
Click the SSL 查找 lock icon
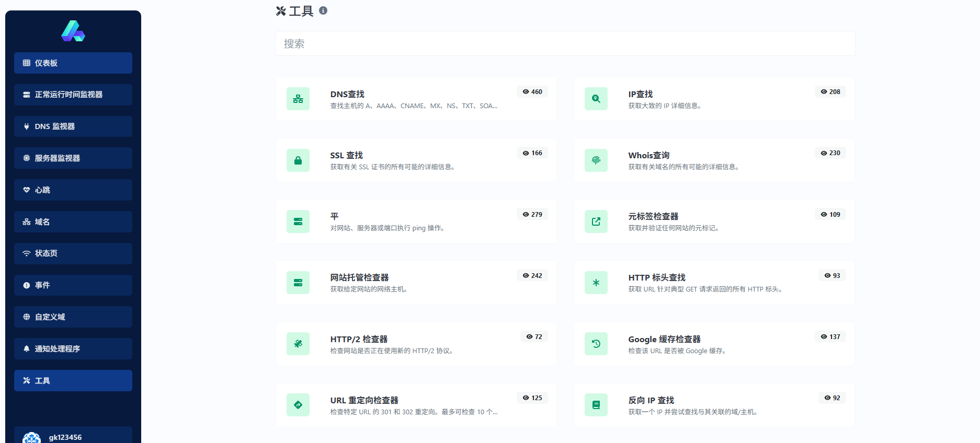pos(298,160)
